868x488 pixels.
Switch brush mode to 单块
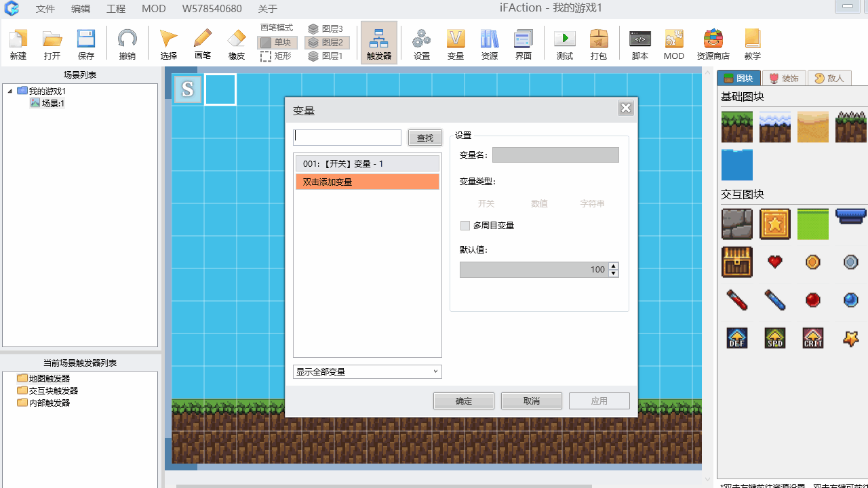click(x=277, y=42)
